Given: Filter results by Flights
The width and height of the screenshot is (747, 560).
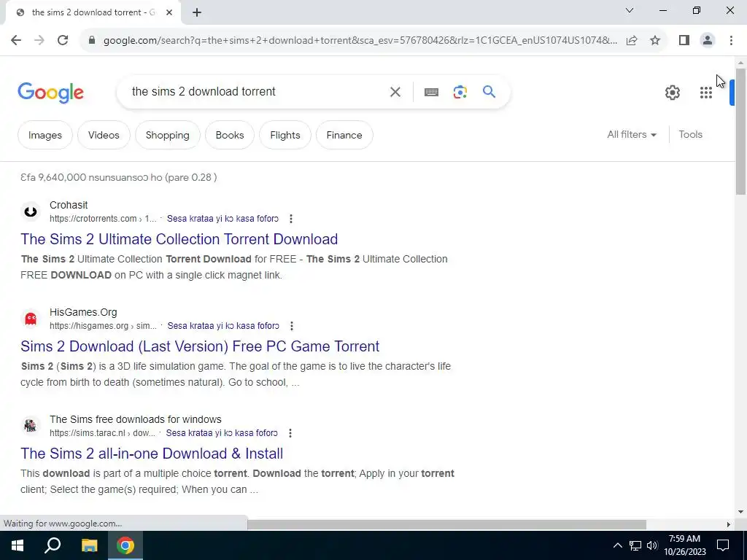Looking at the screenshot, I should pos(285,135).
